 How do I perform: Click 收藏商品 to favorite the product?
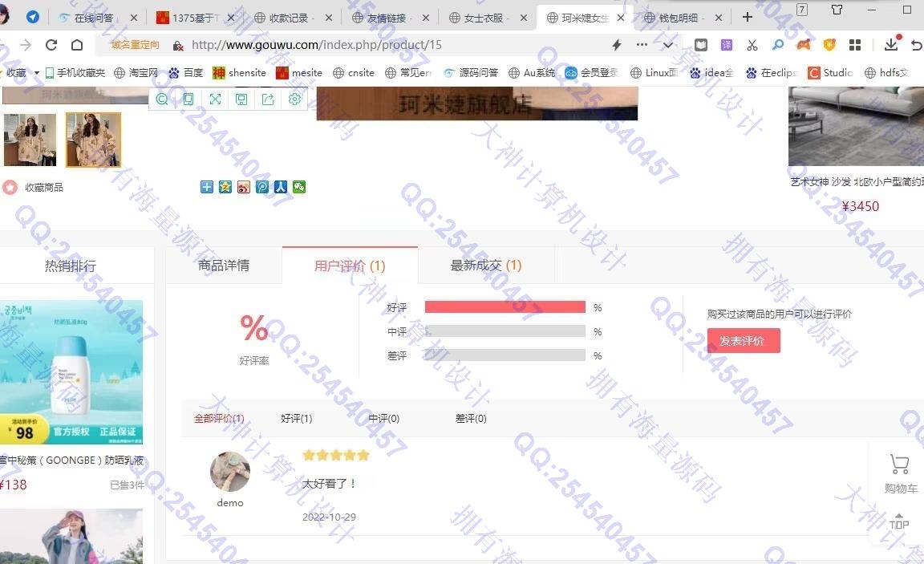43,188
